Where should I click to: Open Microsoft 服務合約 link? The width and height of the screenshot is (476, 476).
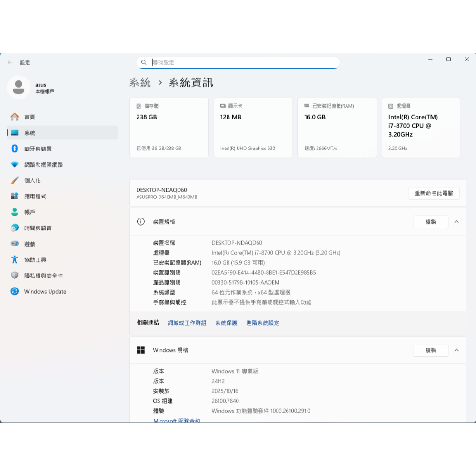(177, 420)
